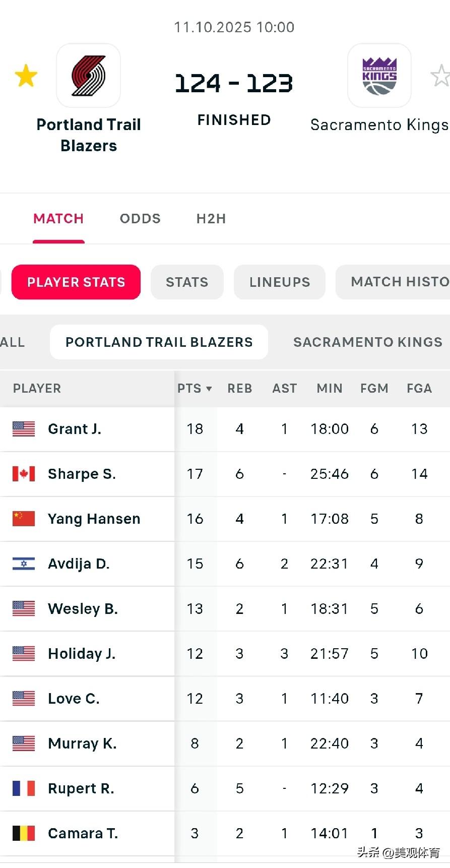Screen dimensions: 450x868
Task: Click the Israel flag beside Avdija D.
Action: pos(24,564)
